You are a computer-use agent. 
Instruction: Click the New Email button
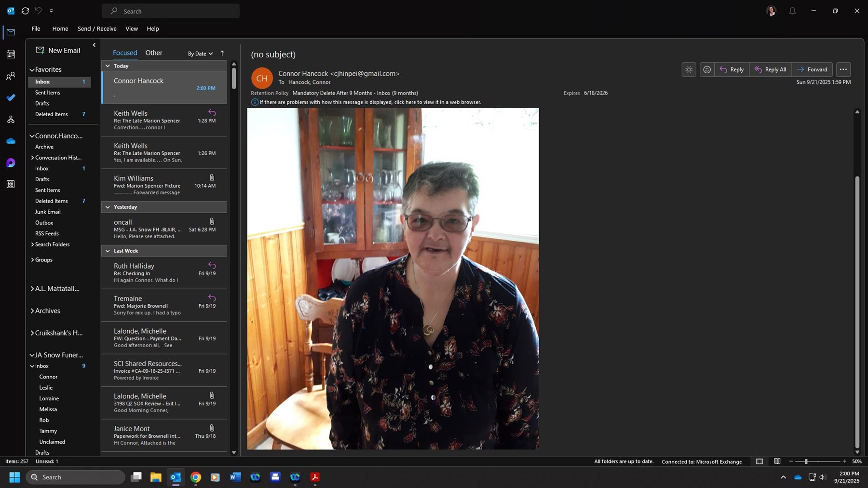pos(58,50)
